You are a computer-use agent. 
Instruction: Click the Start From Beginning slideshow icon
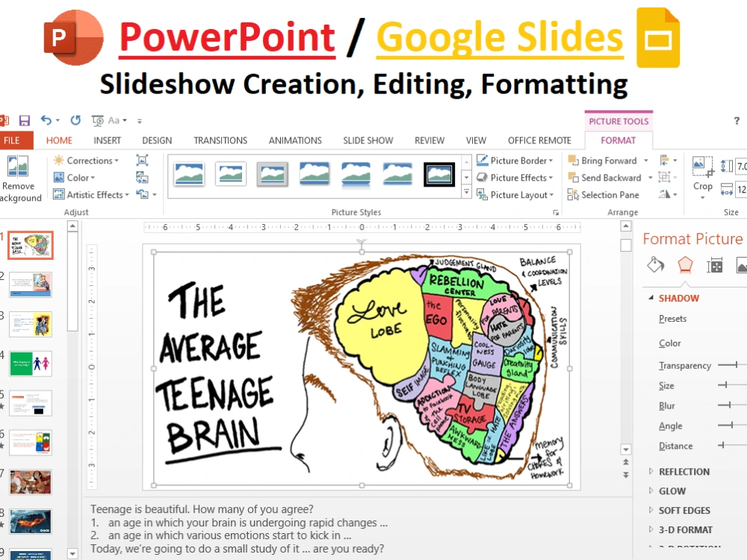coord(98,121)
